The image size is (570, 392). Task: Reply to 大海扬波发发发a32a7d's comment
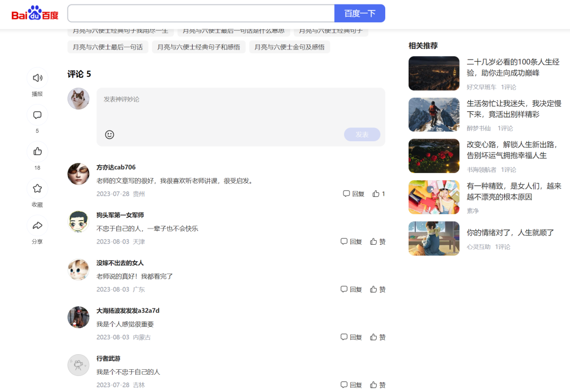[x=351, y=338]
